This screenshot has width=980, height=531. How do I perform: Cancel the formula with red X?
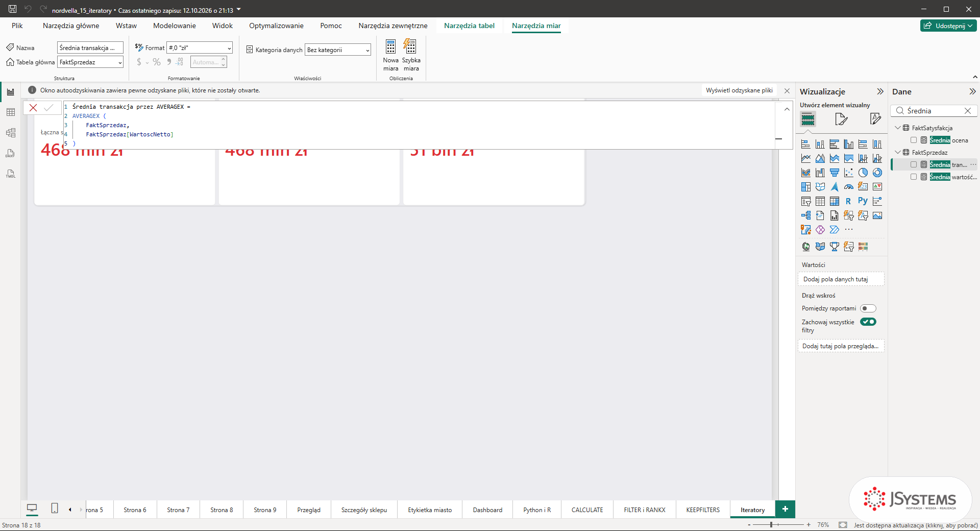click(33, 108)
